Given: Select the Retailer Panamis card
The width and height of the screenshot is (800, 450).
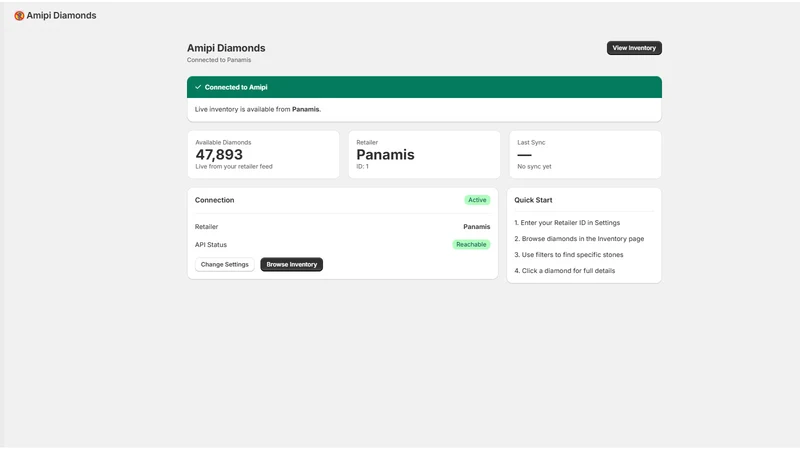Looking at the screenshot, I should (424, 155).
